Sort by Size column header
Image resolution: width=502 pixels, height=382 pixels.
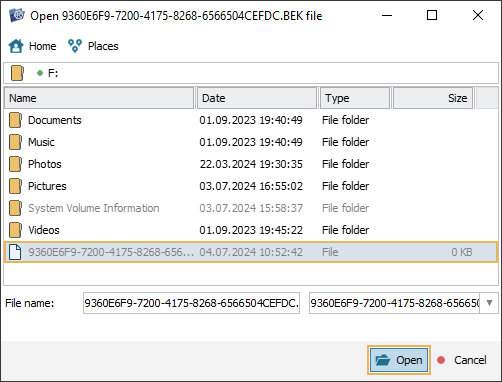433,98
